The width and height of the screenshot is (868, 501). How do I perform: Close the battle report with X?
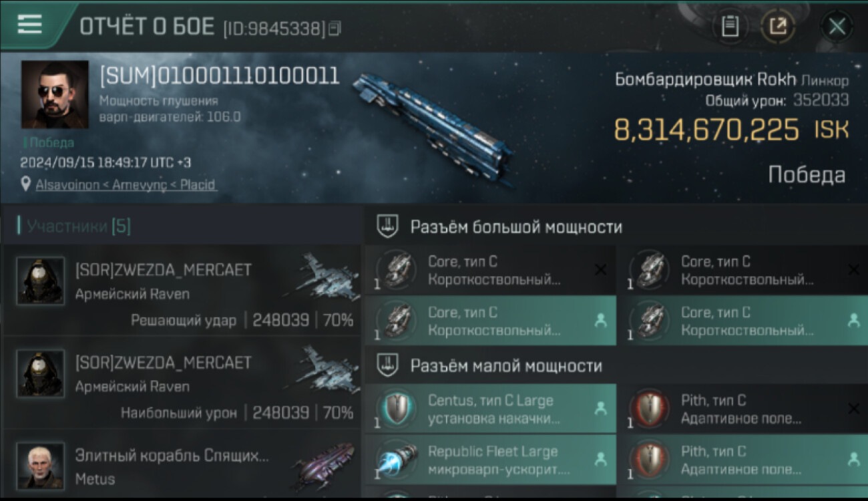(837, 27)
